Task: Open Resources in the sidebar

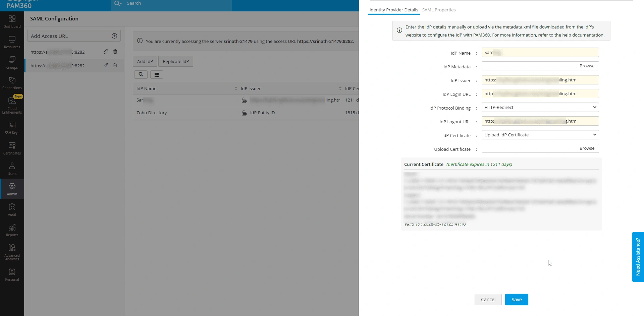Action: [x=12, y=42]
